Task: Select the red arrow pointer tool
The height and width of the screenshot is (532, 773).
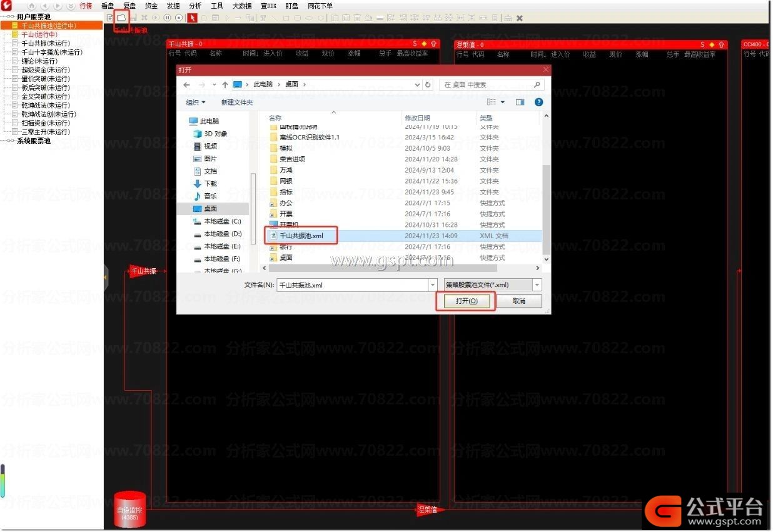Action: tap(193, 18)
